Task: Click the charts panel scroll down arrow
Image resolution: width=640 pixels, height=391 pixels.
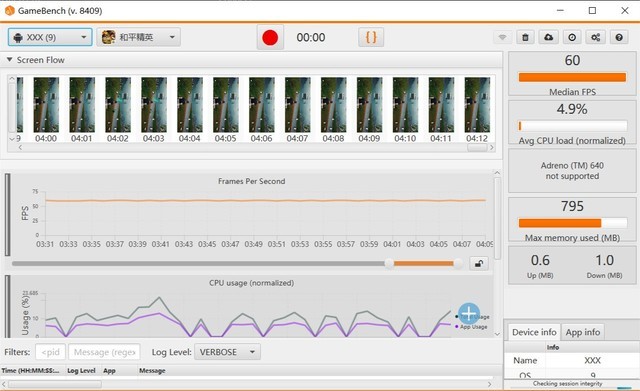Action: 497,334
